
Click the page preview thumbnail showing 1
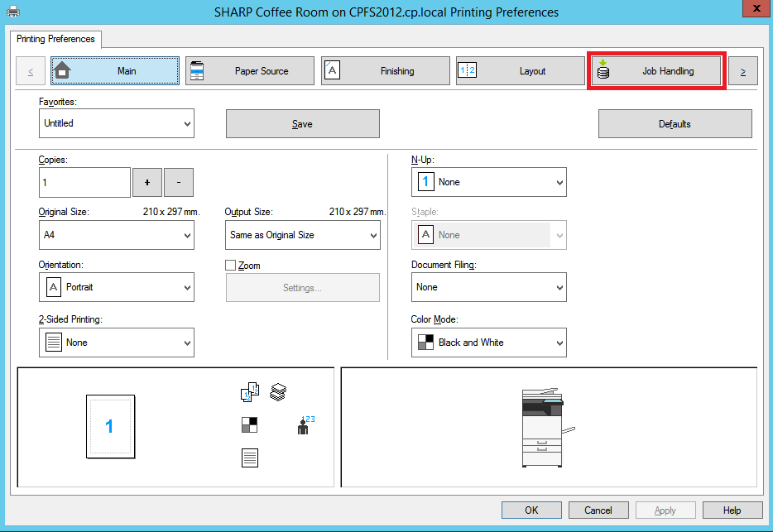pos(110,426)
